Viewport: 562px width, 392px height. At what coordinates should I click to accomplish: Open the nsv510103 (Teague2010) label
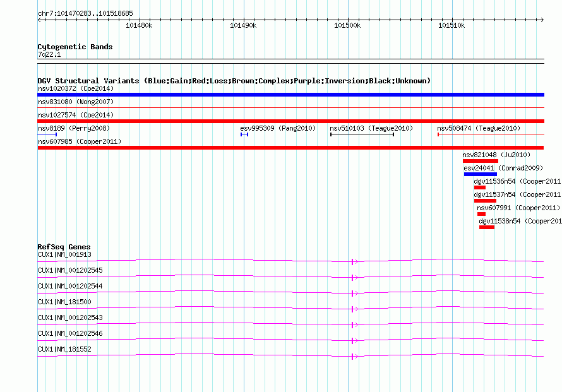tap(371, 128)
